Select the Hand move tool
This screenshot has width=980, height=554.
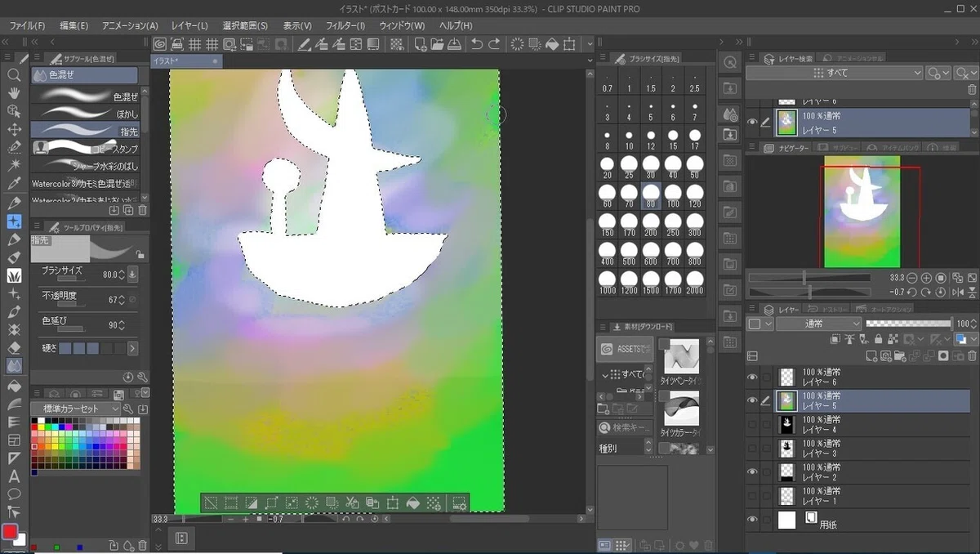(14, 93)
